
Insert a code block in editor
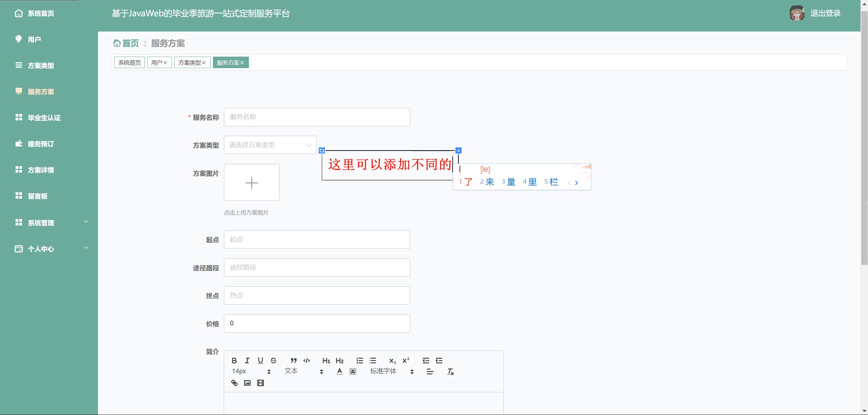click(307, 360)
